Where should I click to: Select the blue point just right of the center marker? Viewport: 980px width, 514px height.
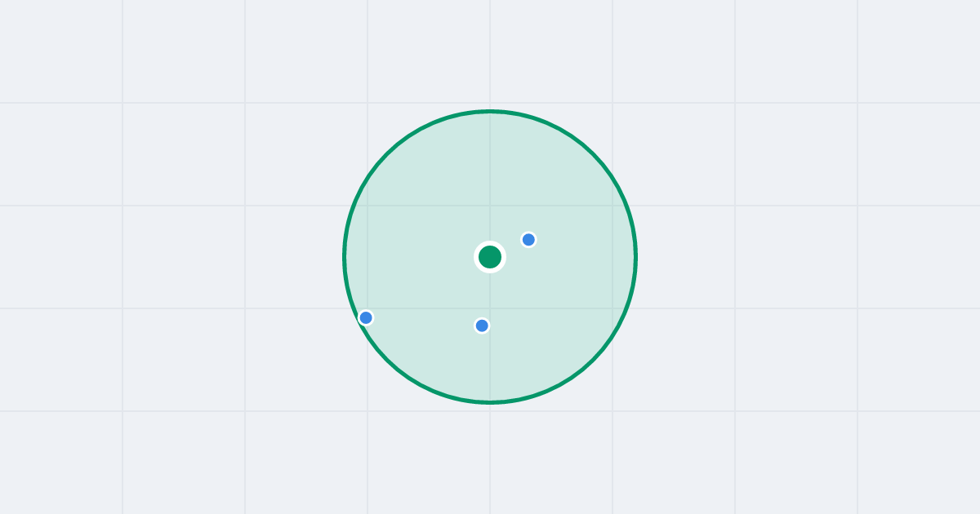[528, 240]
